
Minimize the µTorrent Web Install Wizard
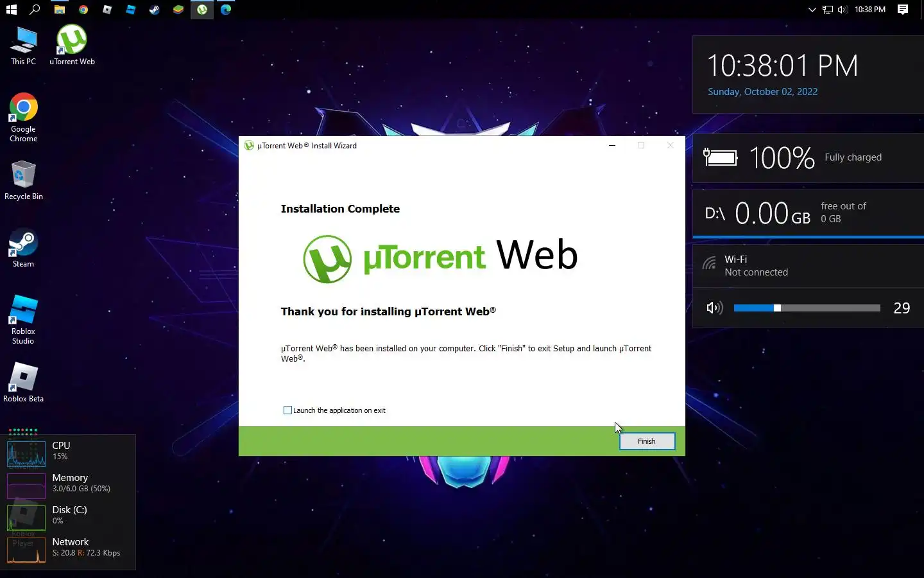click(612, 146)
